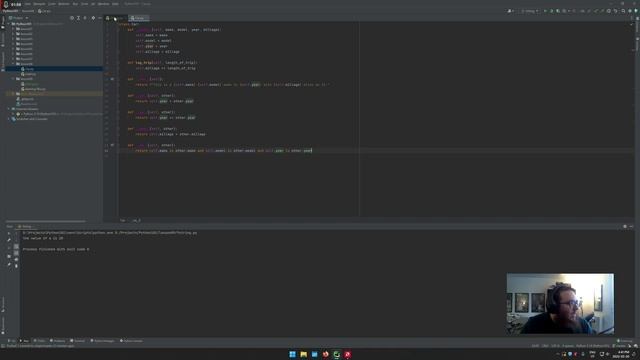Select the run tab in Run panel

click(26, 227)
